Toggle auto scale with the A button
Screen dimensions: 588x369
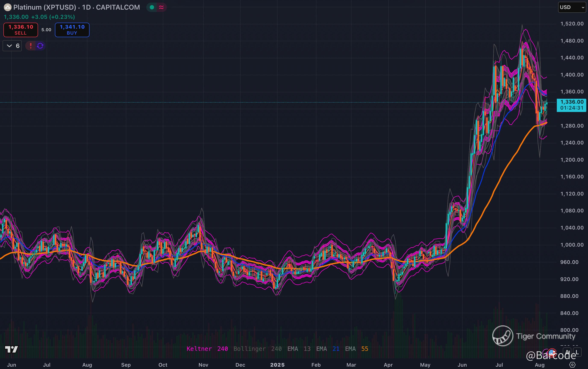click(x=567, y=352)
